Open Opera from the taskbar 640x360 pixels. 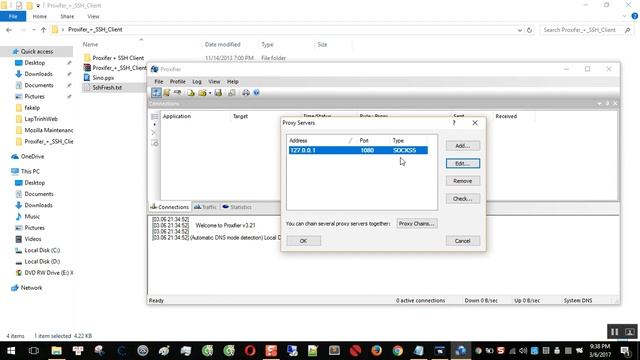[250, 351]
